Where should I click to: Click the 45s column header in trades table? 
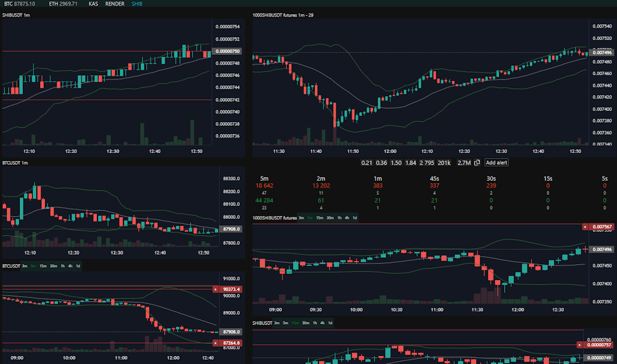point(434,178)
